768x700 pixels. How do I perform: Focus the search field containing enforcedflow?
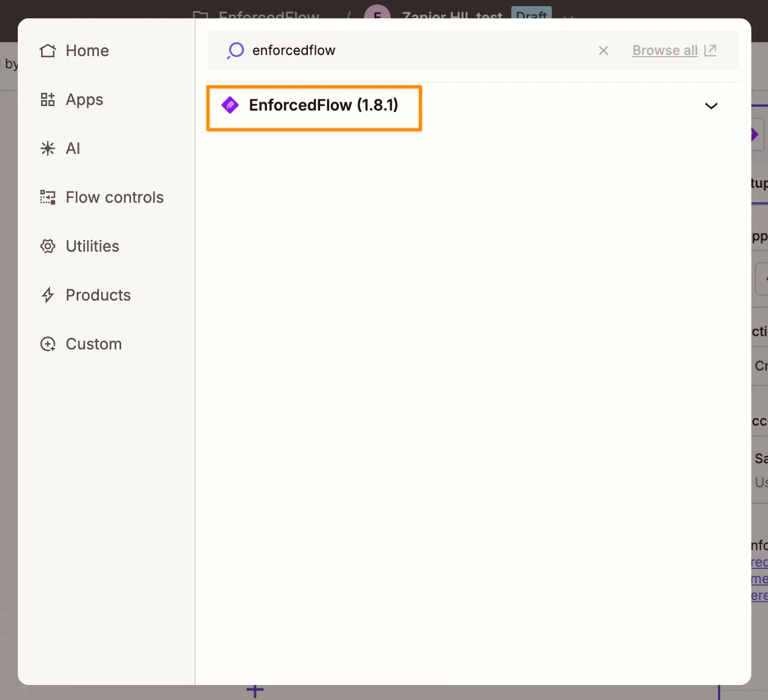[x=417, y=51]
